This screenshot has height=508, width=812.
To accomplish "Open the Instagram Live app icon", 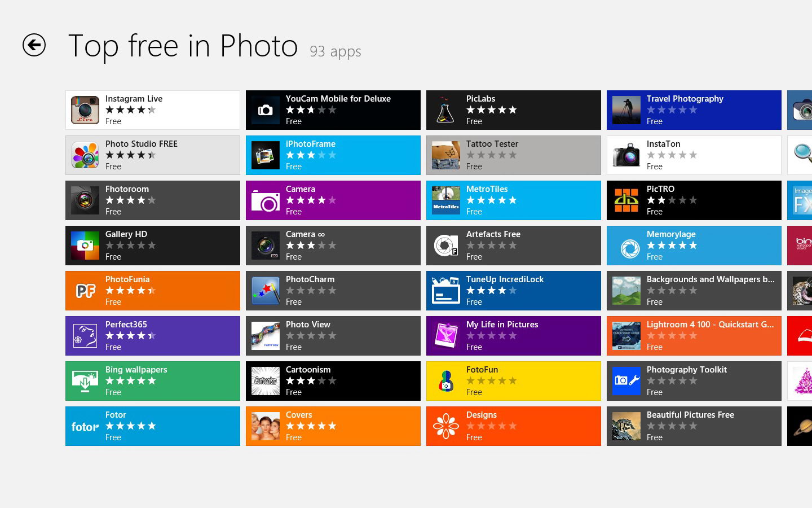I will [x=85, y=110].
